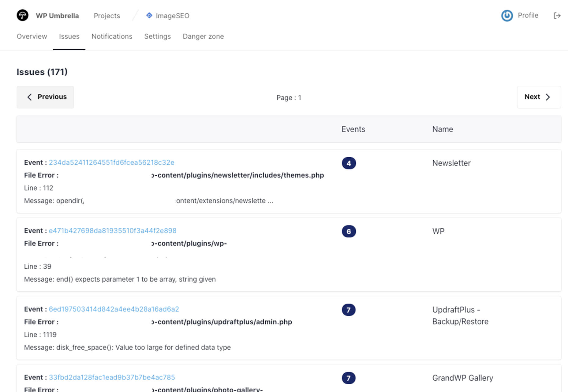This screenshot has height=392, width=568.
Task: Click the Name column header
Action: click(443, 129)
